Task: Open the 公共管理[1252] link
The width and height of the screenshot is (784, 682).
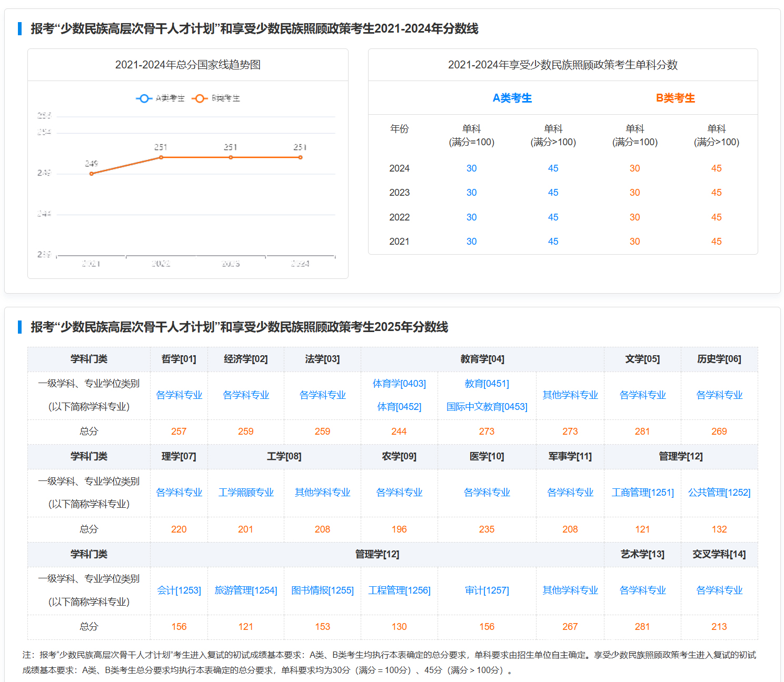Action: (719, 492)
